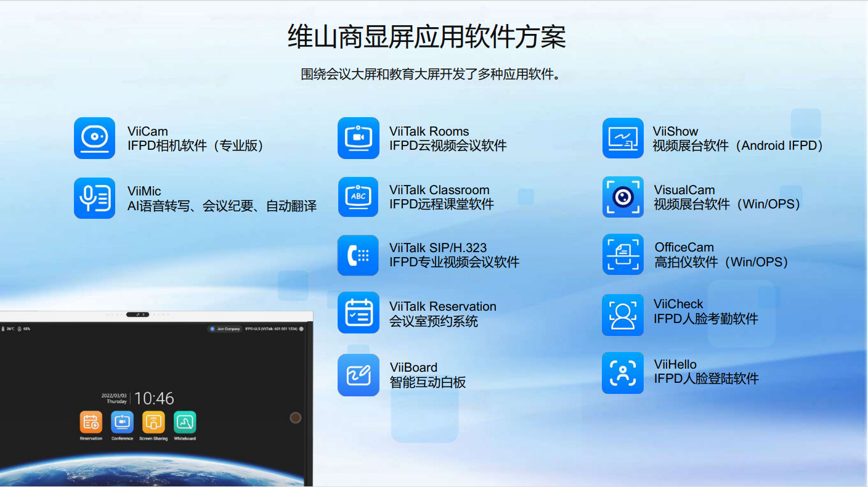
Task: Click the IFPD-UL5 ViiTalk ID label
Action: 271,328
